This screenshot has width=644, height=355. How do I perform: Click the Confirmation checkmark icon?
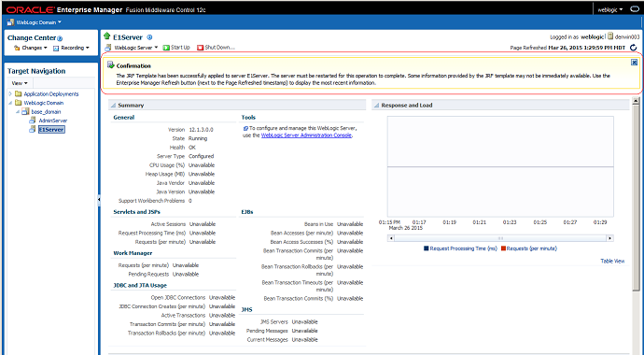point(110,64)
